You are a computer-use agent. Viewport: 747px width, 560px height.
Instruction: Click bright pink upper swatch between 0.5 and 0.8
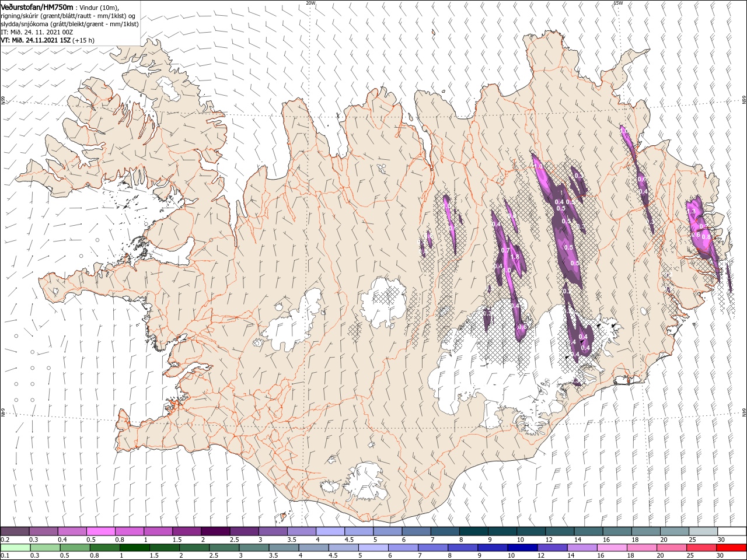[101, 531]
